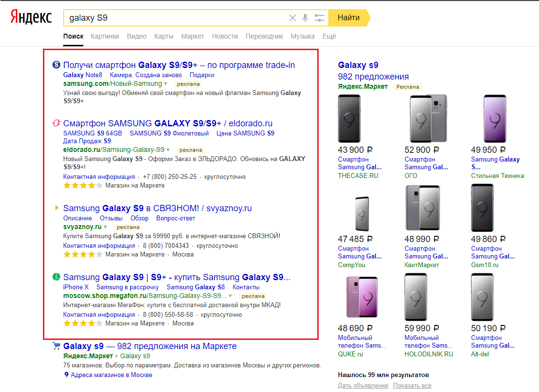Click the Svyaznoy star rating
Screen dimensions: 539x392
pyautogui.click(x=83, y=255)
